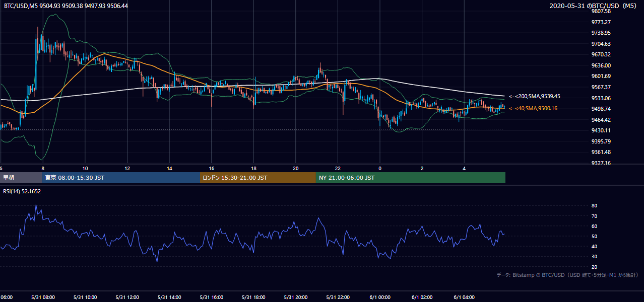Viewport: 644px width, 302px height.
Task: Click price axis value 9464.42
Action: [601, 120]
